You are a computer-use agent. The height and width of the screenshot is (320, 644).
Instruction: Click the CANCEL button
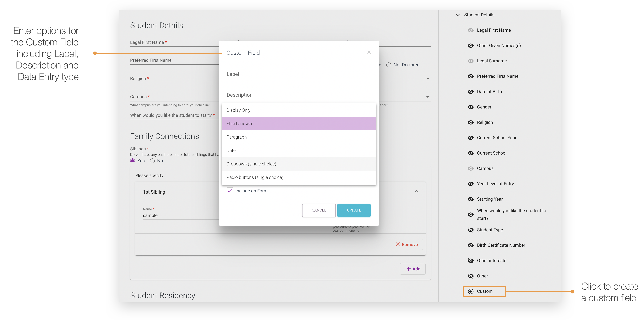coord(319,210)
